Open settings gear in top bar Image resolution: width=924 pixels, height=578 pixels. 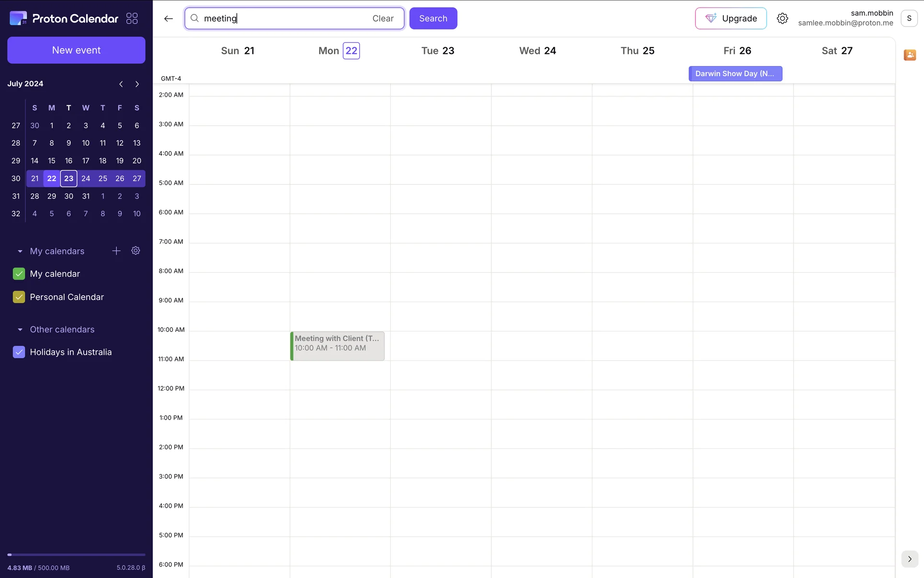[783, 18]
